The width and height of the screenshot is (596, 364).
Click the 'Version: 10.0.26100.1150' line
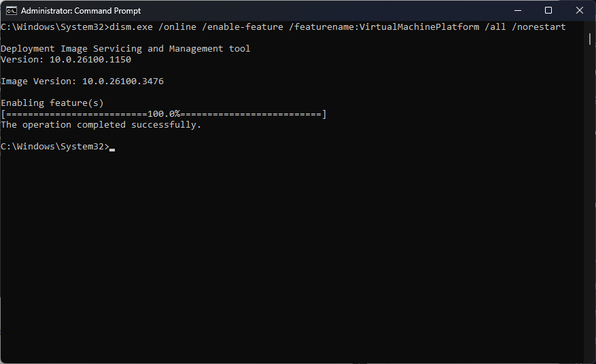(x=66, y=60)
